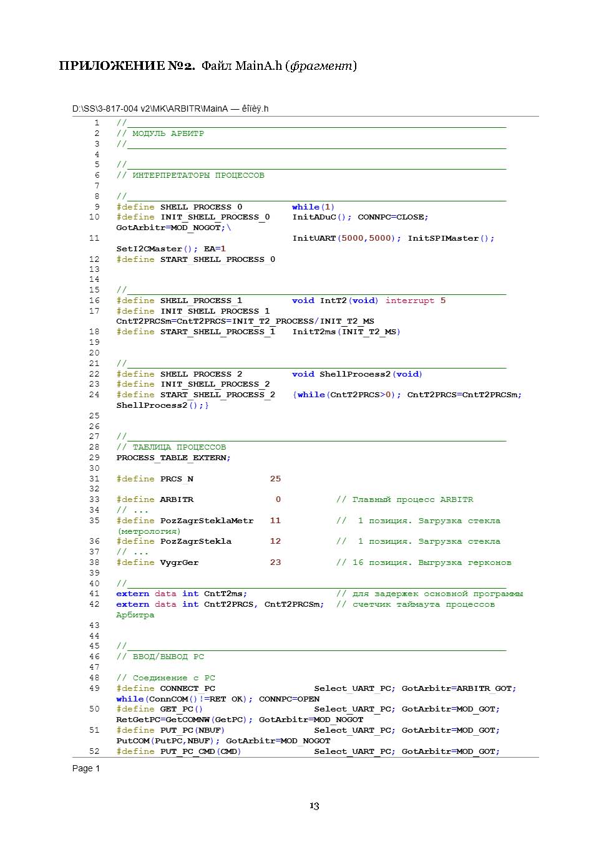This screenshot has height=868, width=614.
Task: Click "CntT2PRCS, CntT2PRCSm;" on line 42
Action: (264, 604)
